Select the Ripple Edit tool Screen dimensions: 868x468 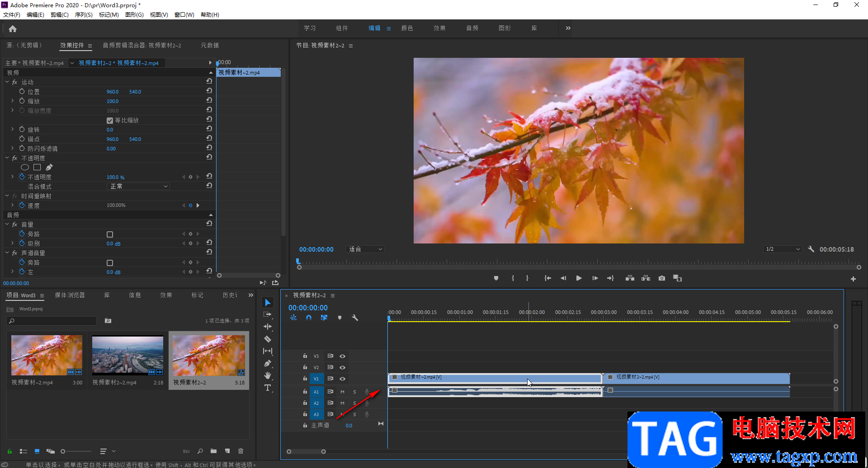point(268,327)
